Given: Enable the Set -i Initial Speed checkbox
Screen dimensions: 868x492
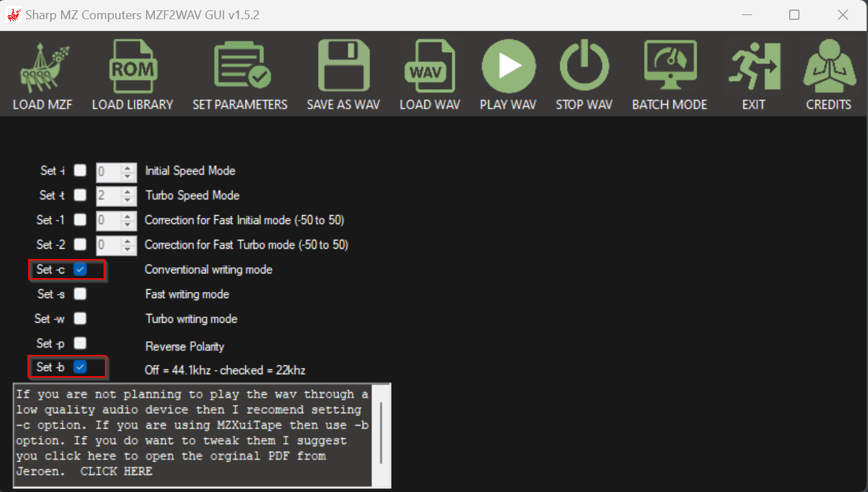Looking at the screenshot, I should (x=80, y=171).
